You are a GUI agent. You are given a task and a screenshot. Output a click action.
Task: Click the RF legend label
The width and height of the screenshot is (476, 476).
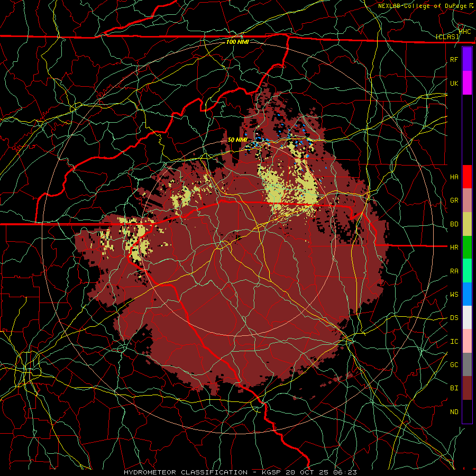point(454,59)
